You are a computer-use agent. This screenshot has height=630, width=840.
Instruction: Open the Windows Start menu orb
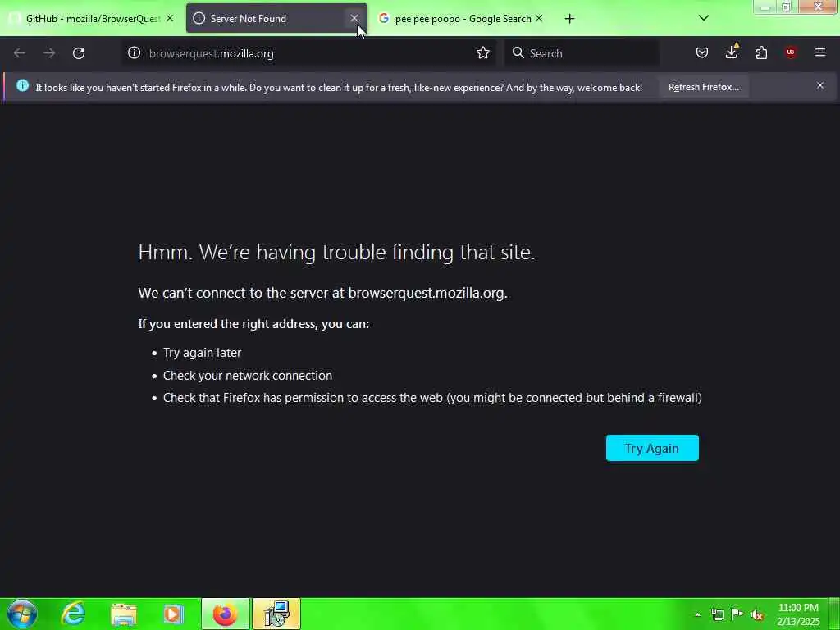22,614
